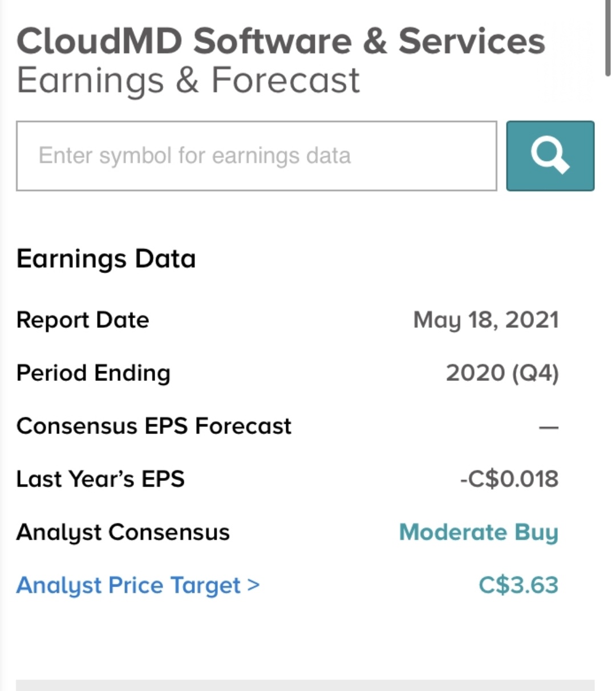Click the dash in Consensus EPS Forecast row

(x=548, y=427)
